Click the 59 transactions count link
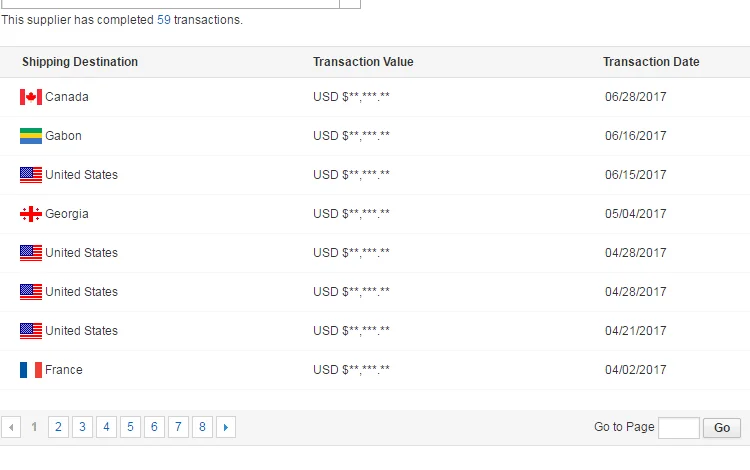750x470 pixels. 164,20
